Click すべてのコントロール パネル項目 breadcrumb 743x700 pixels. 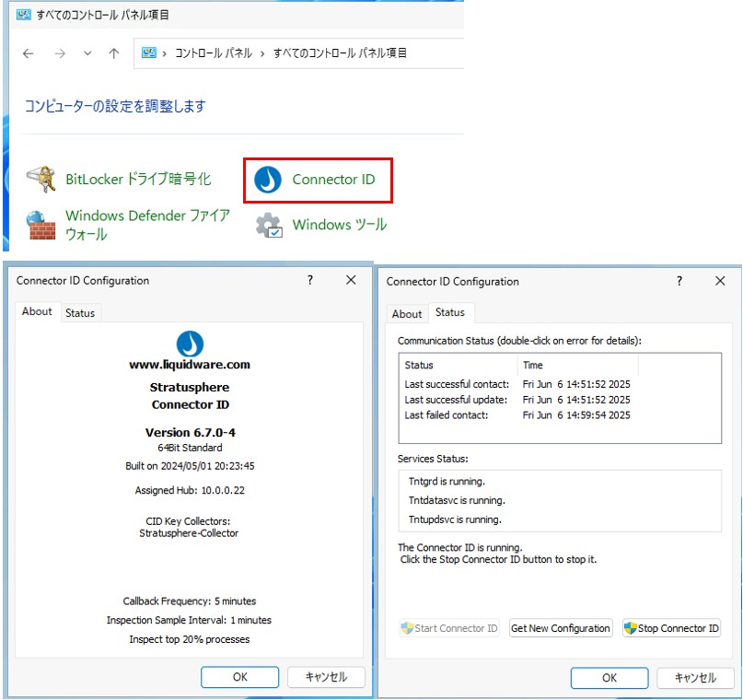click(340, 53)
